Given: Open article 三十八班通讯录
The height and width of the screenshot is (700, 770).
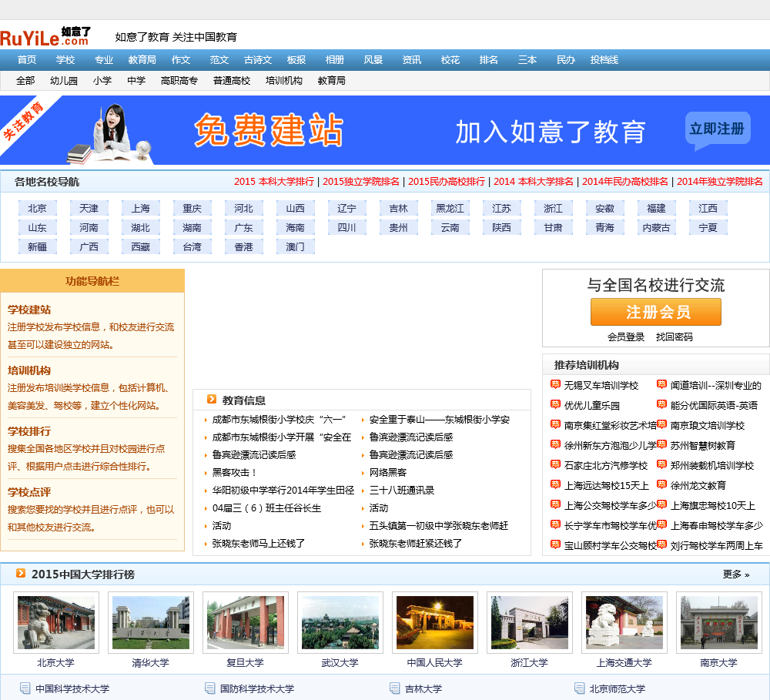Looking at the screenshot, I should point(402,491).
